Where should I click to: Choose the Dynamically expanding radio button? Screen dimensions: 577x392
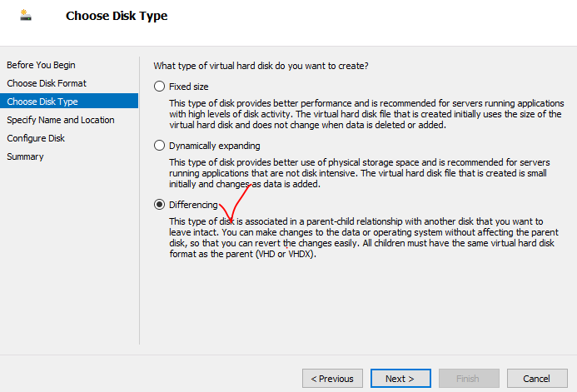pos(160,145)
